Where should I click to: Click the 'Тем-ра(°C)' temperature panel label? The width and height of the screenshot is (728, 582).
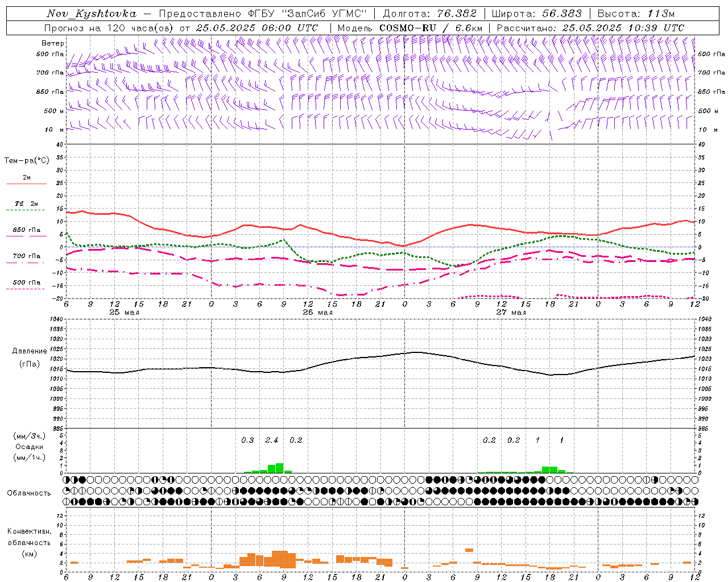pos(27,161)
